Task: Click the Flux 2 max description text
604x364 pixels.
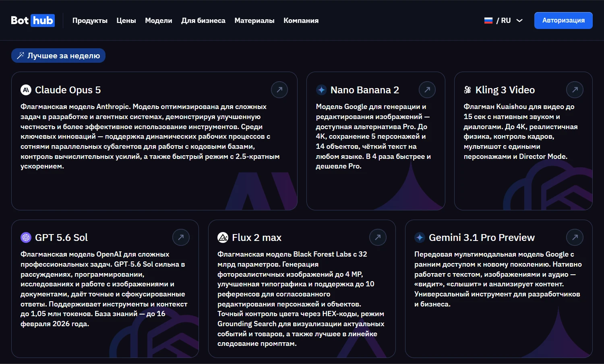Action: [301, 299]
